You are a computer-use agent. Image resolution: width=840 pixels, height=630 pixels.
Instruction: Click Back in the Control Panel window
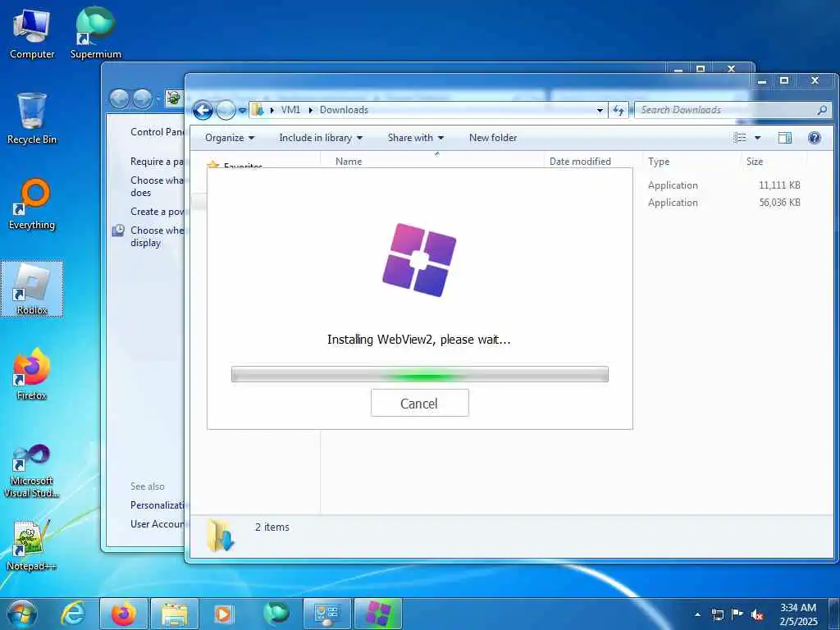[119, 99]
